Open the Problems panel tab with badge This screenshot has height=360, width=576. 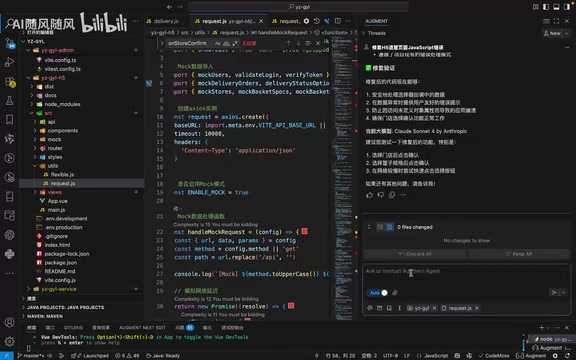pyautogui.click(x=184, y=327)
